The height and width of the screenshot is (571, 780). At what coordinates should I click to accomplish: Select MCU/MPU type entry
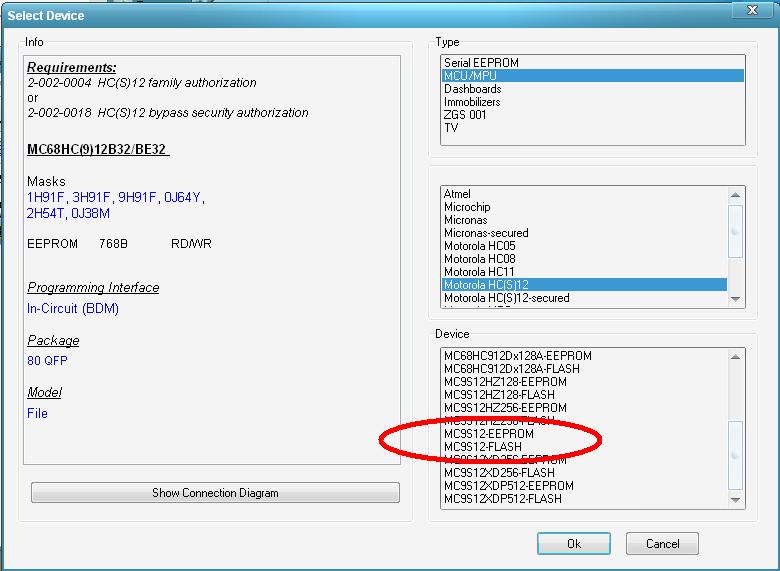pos(592,76)
